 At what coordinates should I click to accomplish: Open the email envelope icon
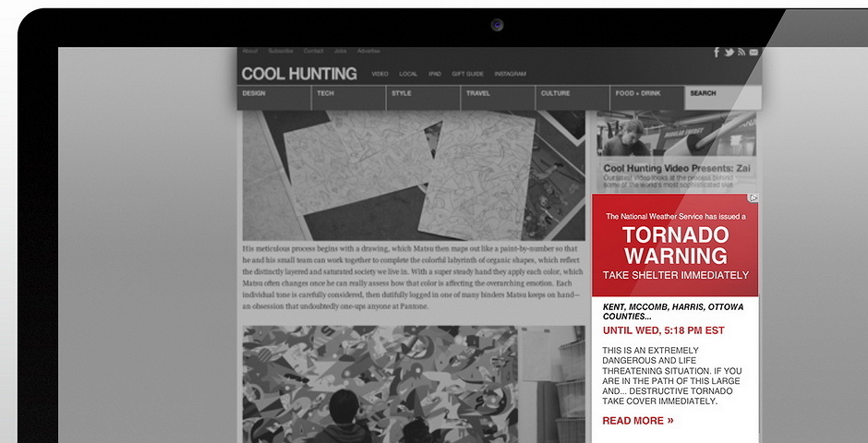pyautogui.click(x=753, y=52)
